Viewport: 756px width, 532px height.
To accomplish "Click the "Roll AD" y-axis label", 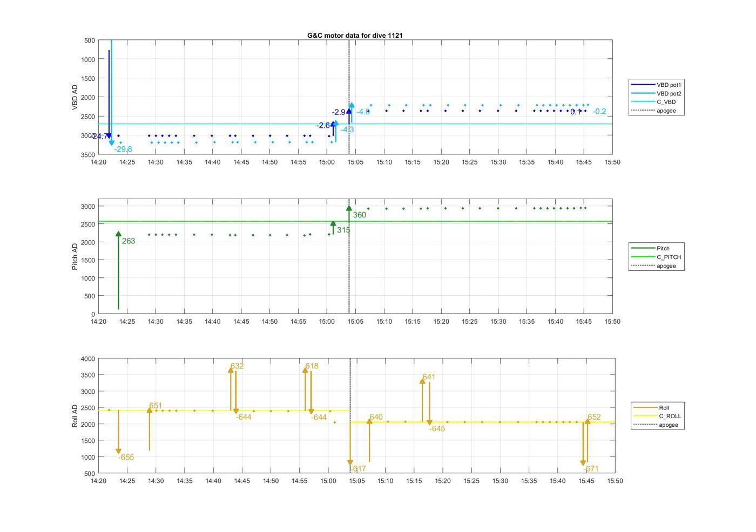I will (x=75, y=416).
